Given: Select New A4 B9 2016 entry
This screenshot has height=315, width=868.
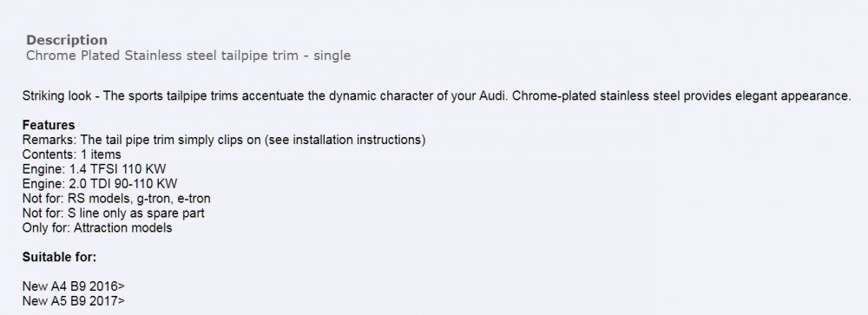Looking at the screenshot, I should [74, 286].
